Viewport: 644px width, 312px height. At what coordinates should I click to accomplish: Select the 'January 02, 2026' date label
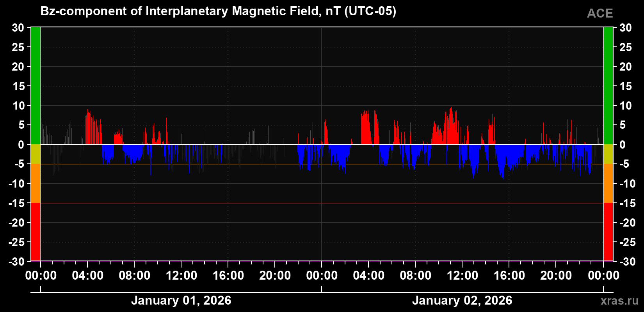(x=462, y=300)
